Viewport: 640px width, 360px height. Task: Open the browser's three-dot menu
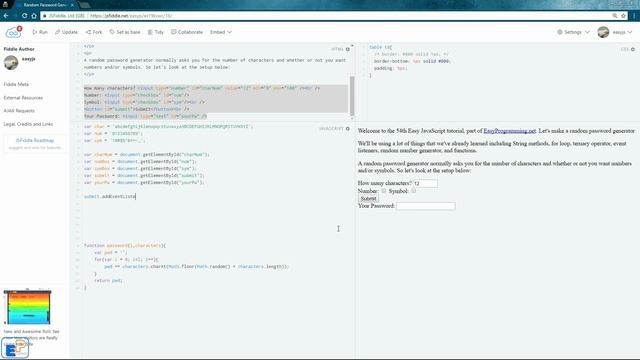tap(634, 16)
